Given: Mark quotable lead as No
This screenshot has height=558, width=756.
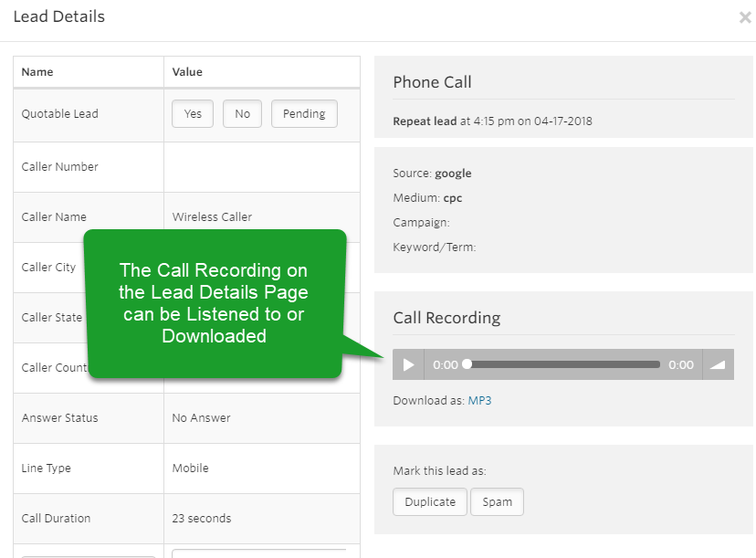Looking at the screenshot, I should 242,114.
